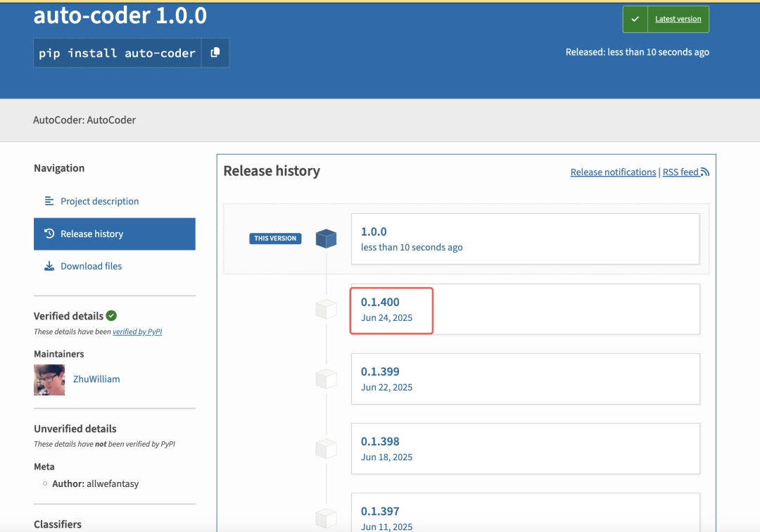Click ZhuWilliam's avatar photo
This screenshot has height=532, width=760.
pyautogui.click(x=49, y=380)
